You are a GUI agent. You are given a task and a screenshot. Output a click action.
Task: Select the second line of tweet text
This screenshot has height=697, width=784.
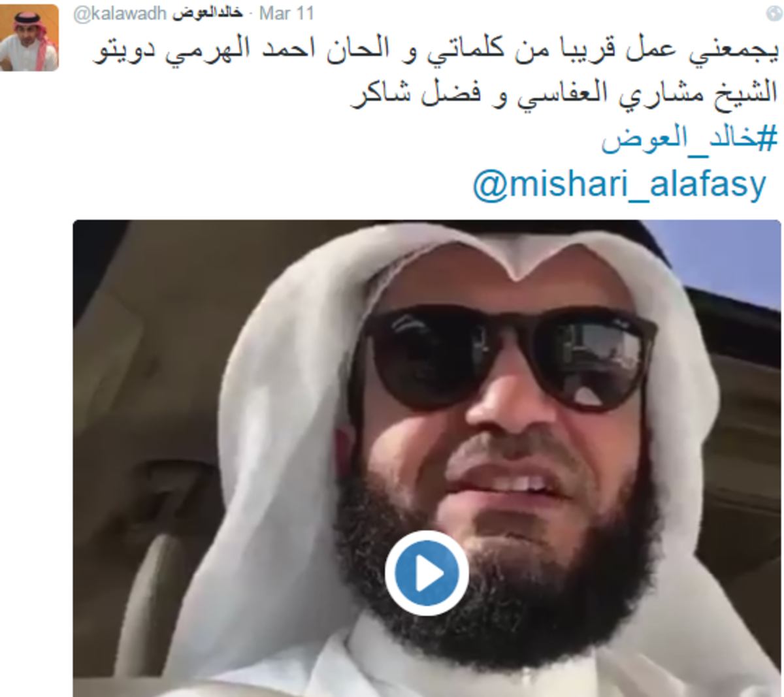tap(564, 93)
